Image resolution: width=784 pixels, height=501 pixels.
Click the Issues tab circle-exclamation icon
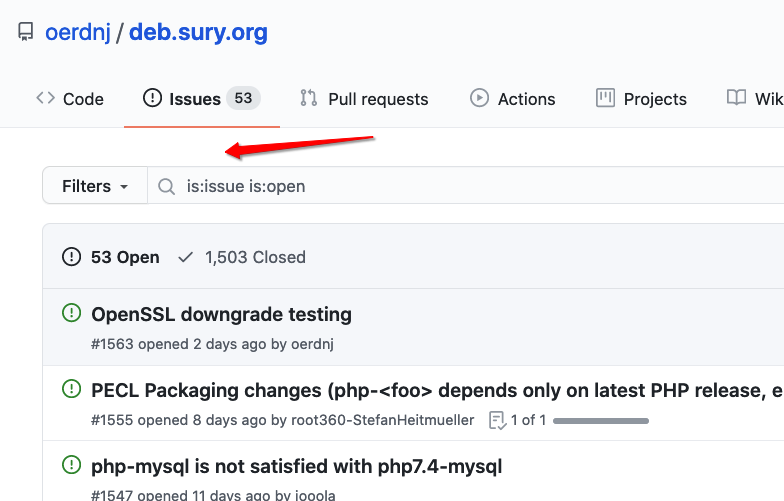(x=152, y=98)
